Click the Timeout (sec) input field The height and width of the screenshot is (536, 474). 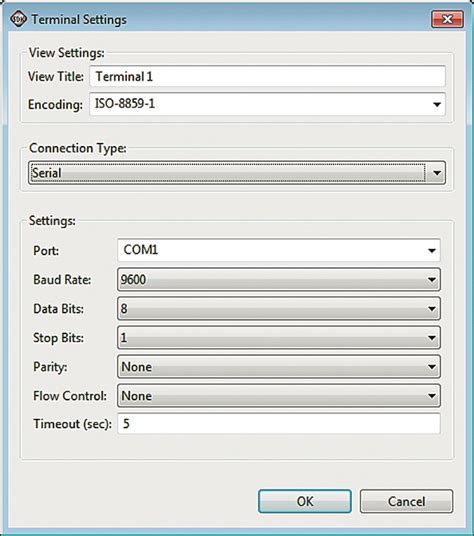[279, 424]
